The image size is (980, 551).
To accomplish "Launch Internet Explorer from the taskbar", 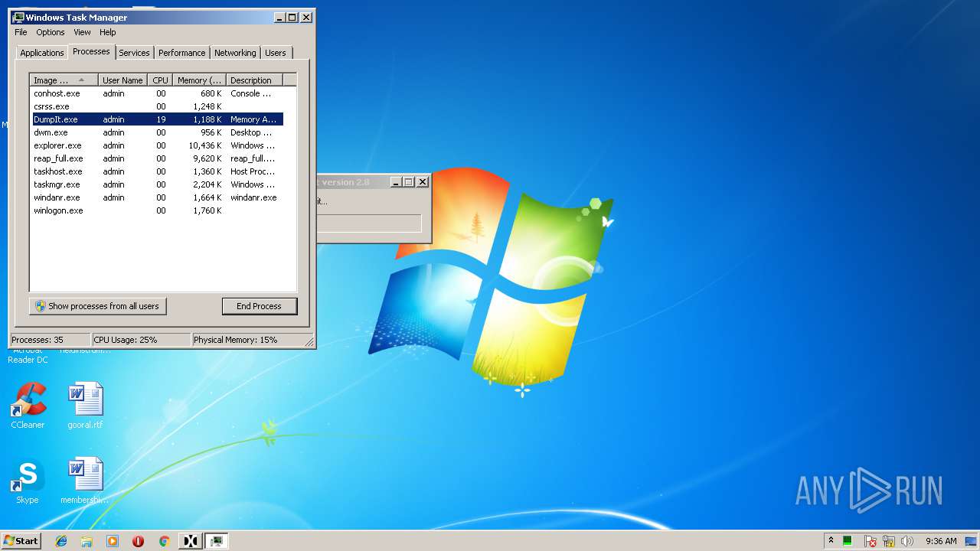I will (61, 541).
